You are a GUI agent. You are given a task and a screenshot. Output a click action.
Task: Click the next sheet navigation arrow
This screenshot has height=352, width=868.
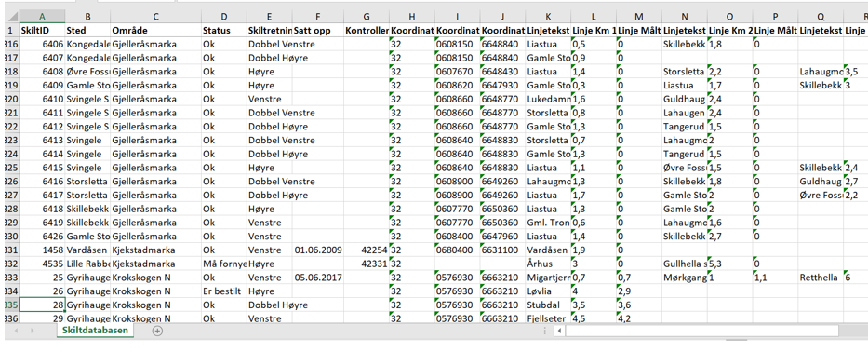(33, 331)
